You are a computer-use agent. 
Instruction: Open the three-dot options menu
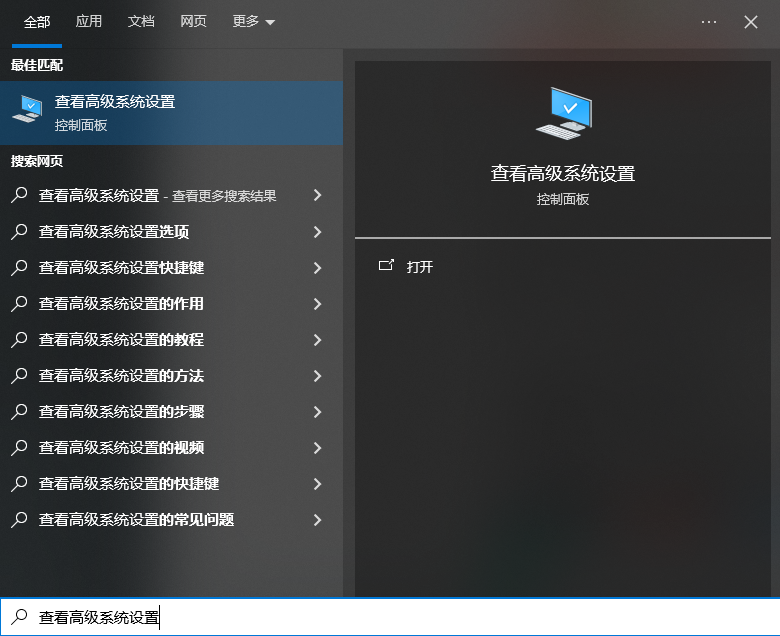(709, 22)
